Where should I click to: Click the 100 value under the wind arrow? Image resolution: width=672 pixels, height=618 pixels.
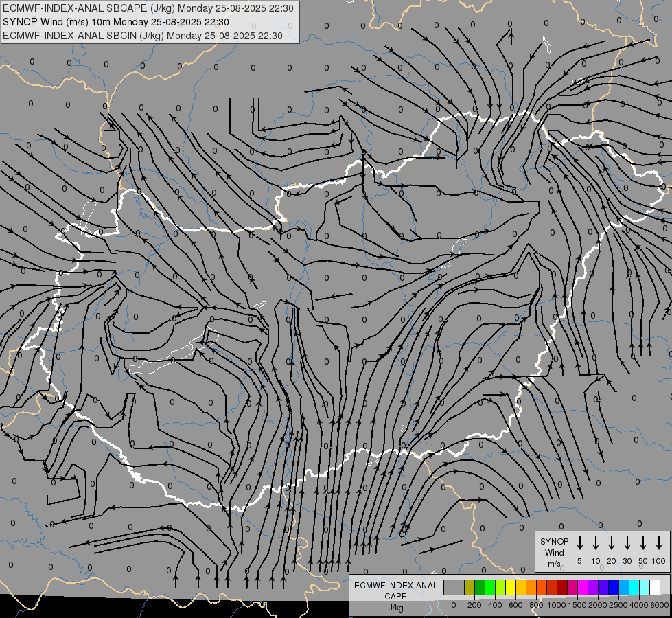tap(659, 561)
